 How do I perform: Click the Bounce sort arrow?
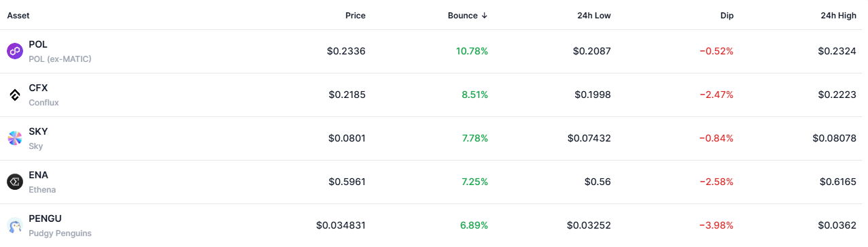[484, 15]
